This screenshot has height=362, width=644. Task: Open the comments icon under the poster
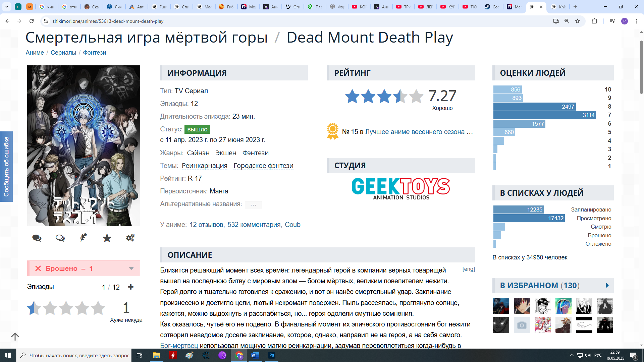(37, 238)
